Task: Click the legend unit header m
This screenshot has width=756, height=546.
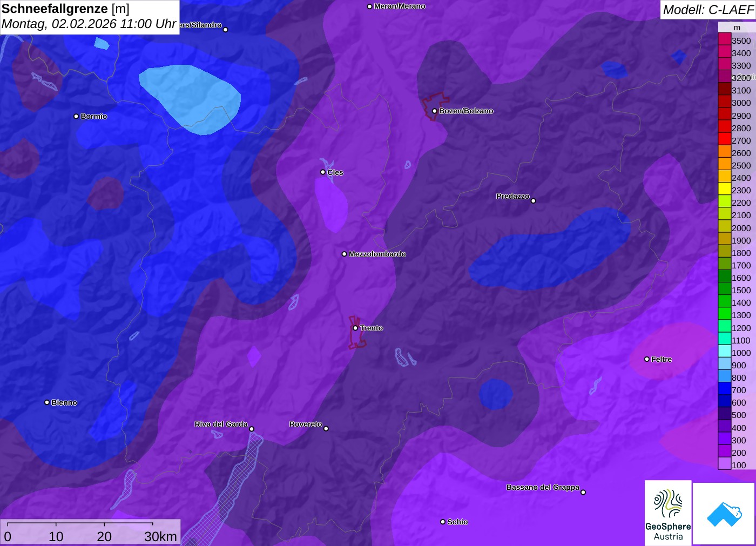Action: tap(737, 28)
